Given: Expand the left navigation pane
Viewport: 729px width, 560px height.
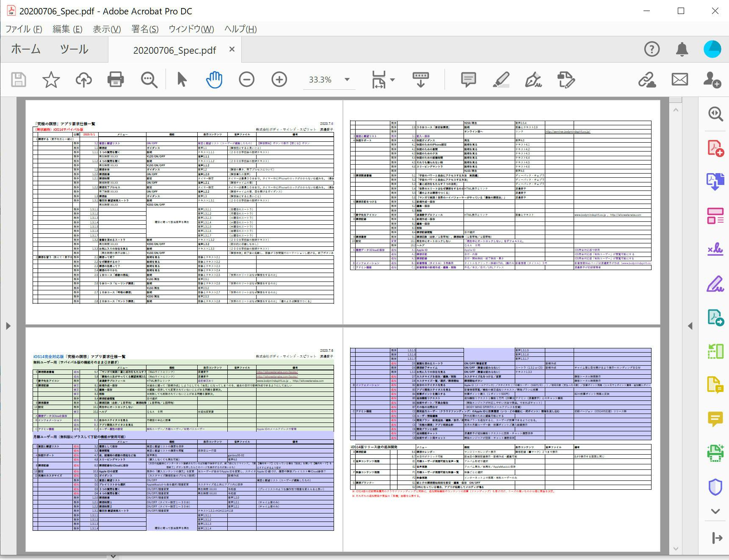Looking at the screenshot, I should click(x=8, y=326).
